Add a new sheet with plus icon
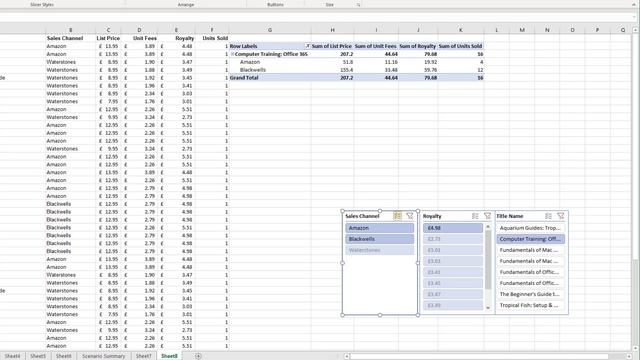The width and height of the screenshot is (640, 360). [198, 356]
